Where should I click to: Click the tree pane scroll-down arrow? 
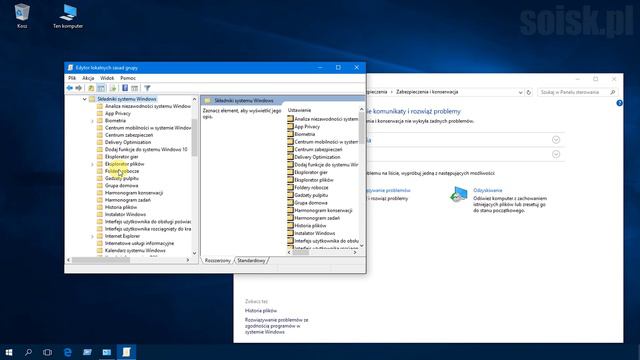tap(194, 253)
